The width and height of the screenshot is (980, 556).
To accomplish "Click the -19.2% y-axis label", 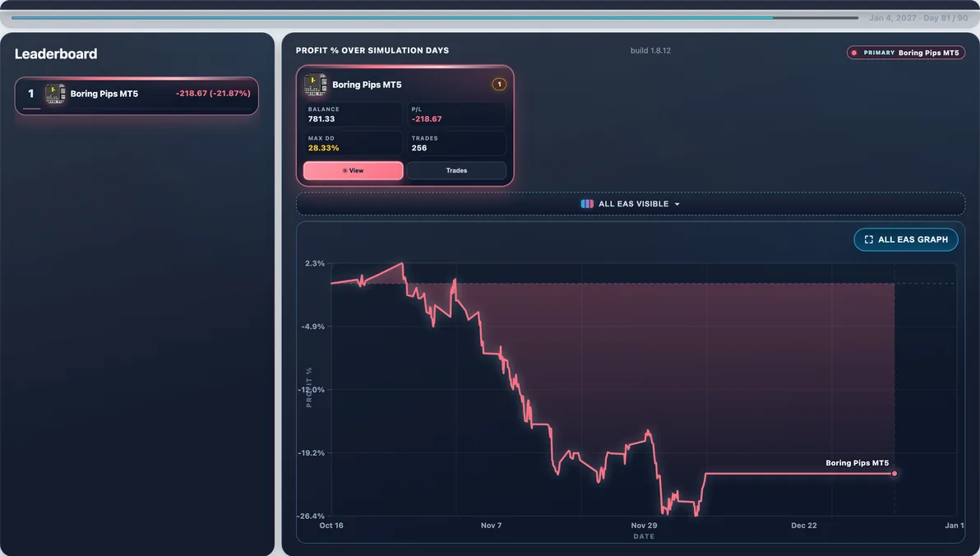I will [x=312, y=453].
